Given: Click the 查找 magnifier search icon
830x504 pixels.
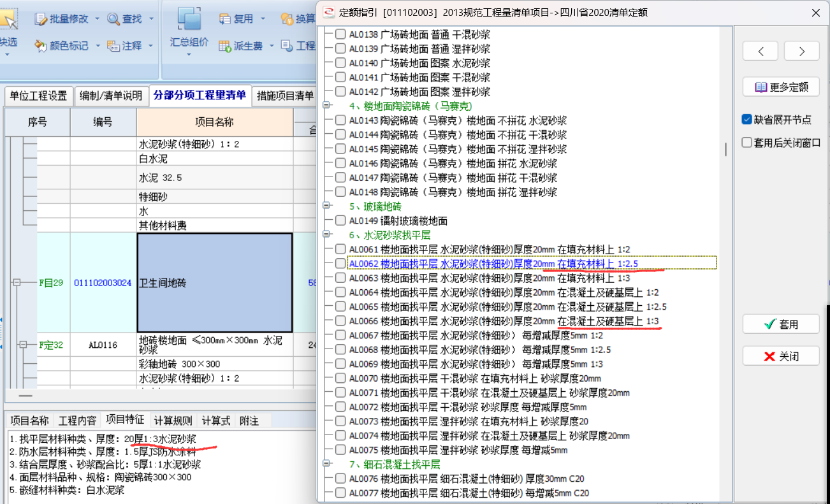Looking at the screenshot, I should [x=114, y=19].
